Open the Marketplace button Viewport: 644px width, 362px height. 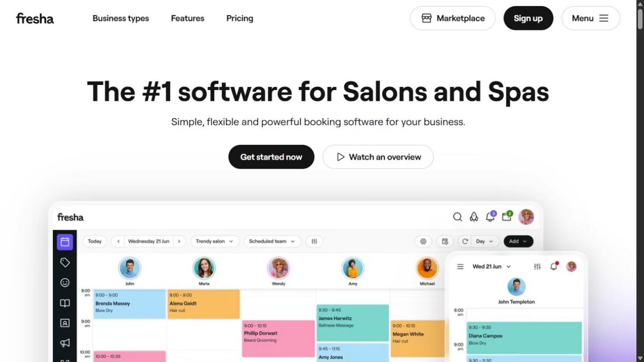point(453,18)
